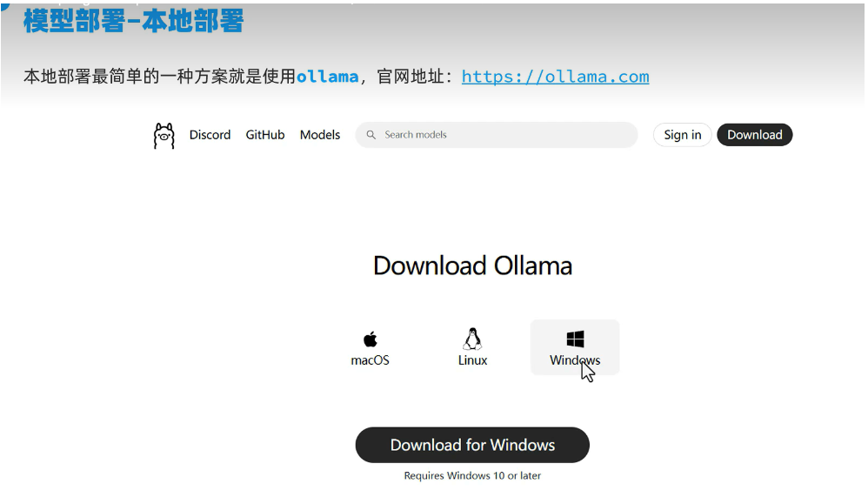Screen dimensions: 868x504
Task: Click the blue 模型部署-本地部署 title
Action: pyautogui.click(x=133, y=21)
